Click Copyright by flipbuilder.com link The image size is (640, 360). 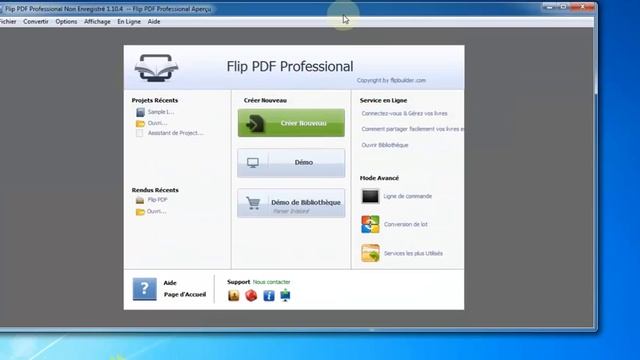pos(391,80)
